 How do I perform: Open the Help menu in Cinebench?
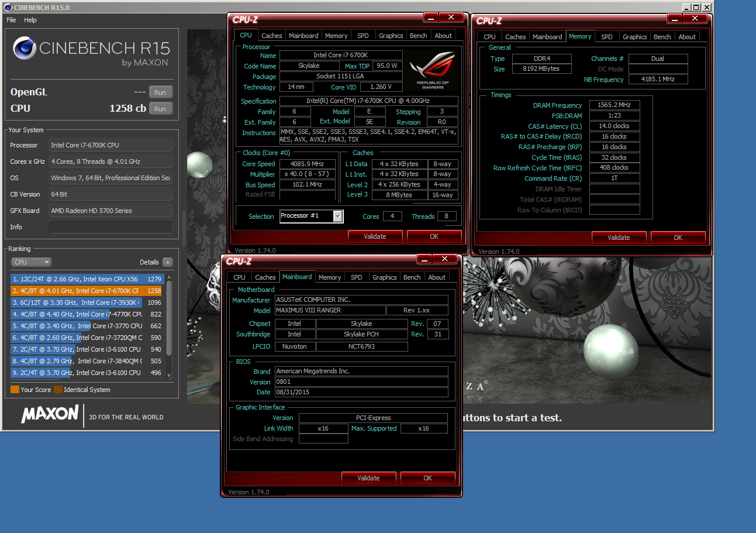pyautogui.click(x=30, y=20)
